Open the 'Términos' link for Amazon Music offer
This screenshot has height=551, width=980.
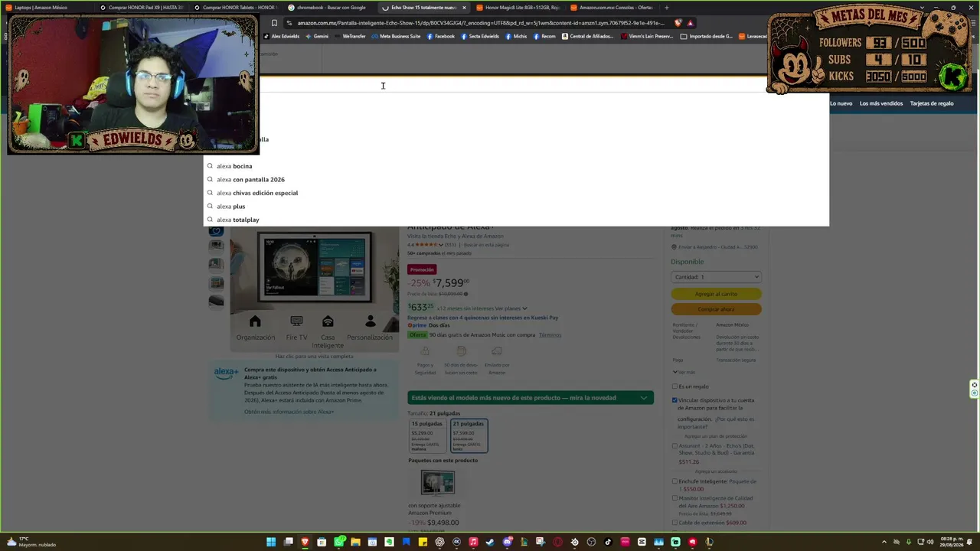[550, 334]
